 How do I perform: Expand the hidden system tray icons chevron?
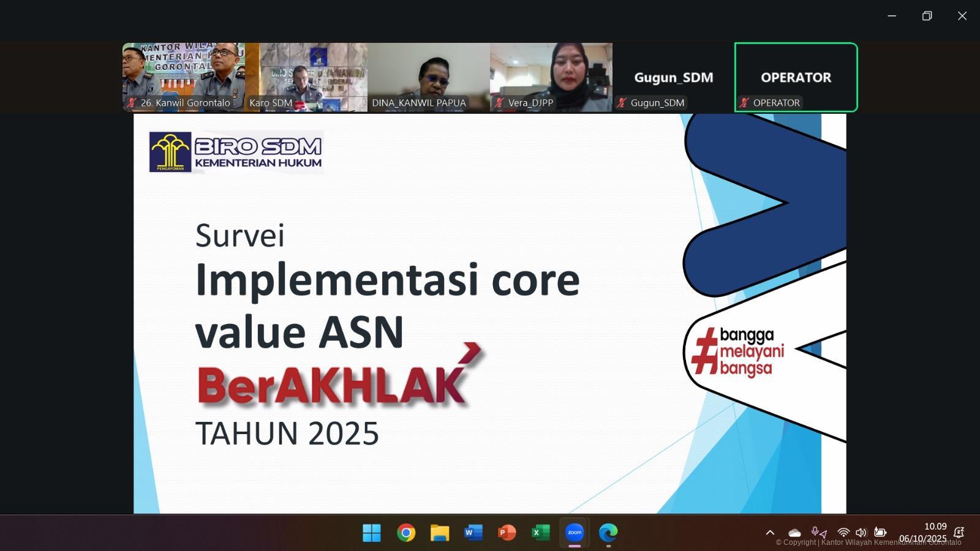770,533
